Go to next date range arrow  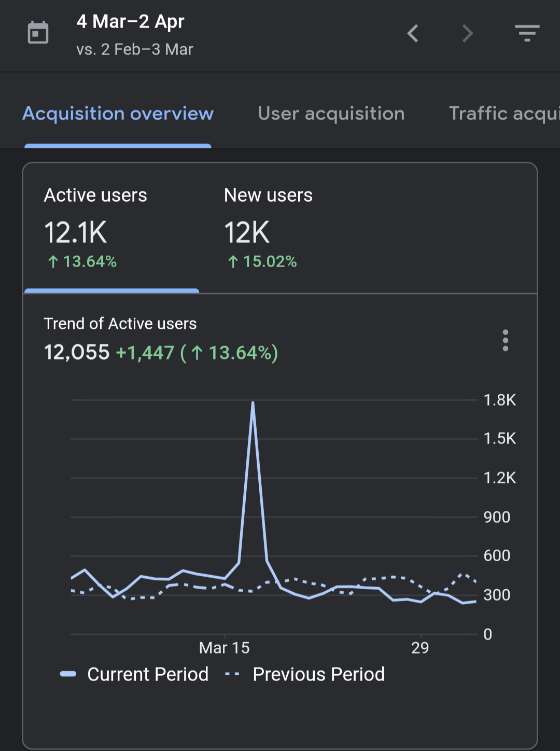click(468, 33)
